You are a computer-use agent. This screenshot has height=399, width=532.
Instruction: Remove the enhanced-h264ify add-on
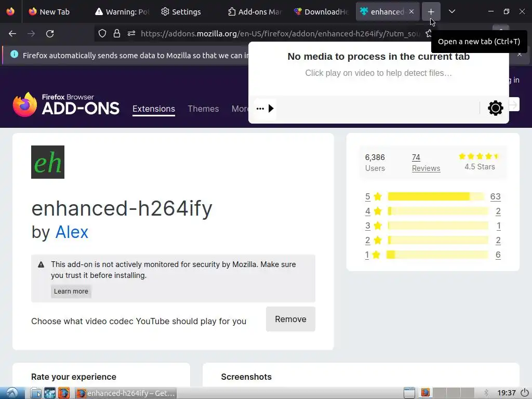291,319
